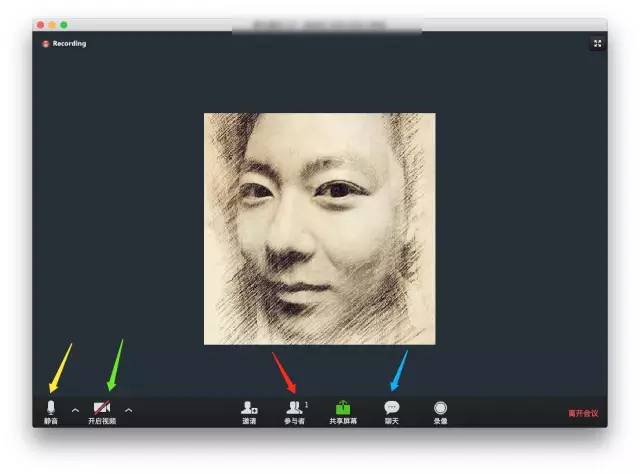Open the Invite (邀请) icon
The height and width of the screenshot is (474, 640).
(249, 408)
